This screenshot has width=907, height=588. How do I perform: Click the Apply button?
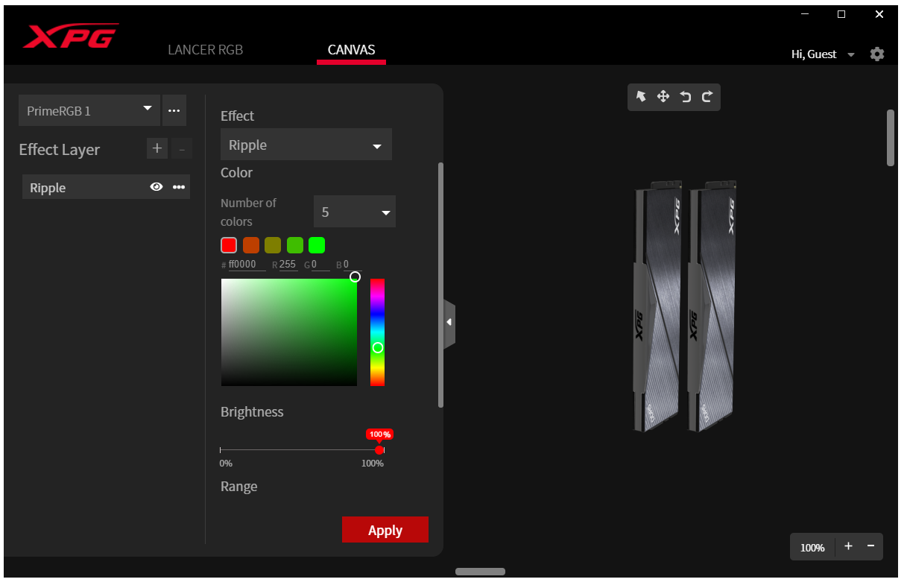385,530
